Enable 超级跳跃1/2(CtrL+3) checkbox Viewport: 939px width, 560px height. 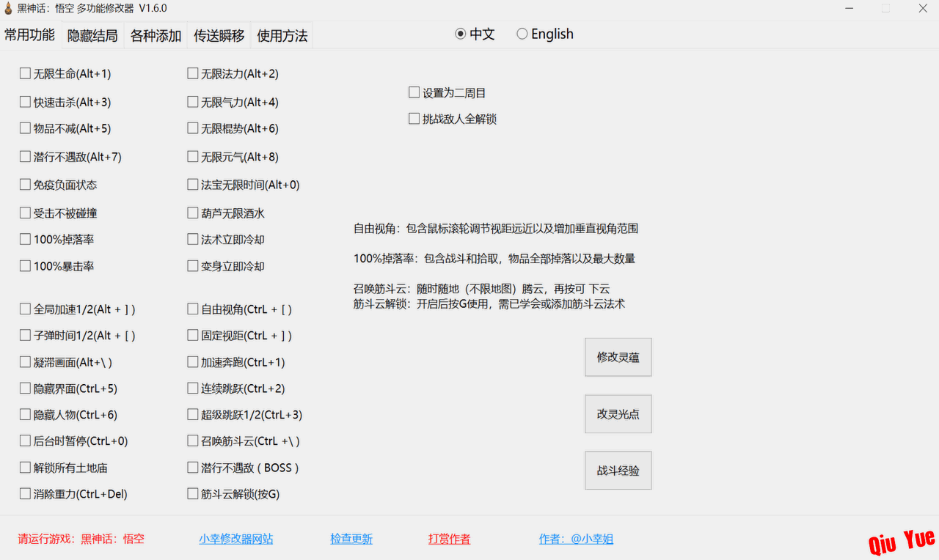[x=193, y=415]
